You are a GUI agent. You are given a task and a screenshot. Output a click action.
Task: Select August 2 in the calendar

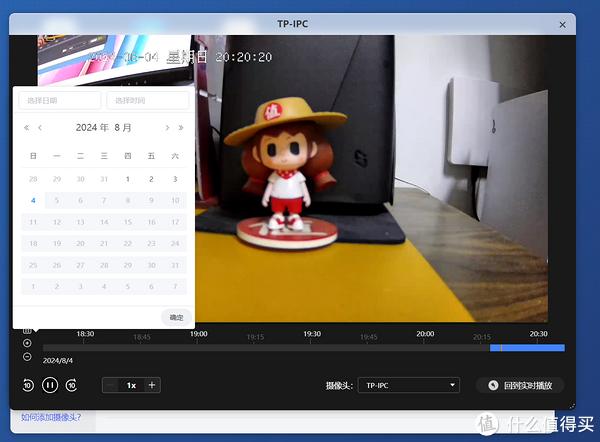point(152,179)
